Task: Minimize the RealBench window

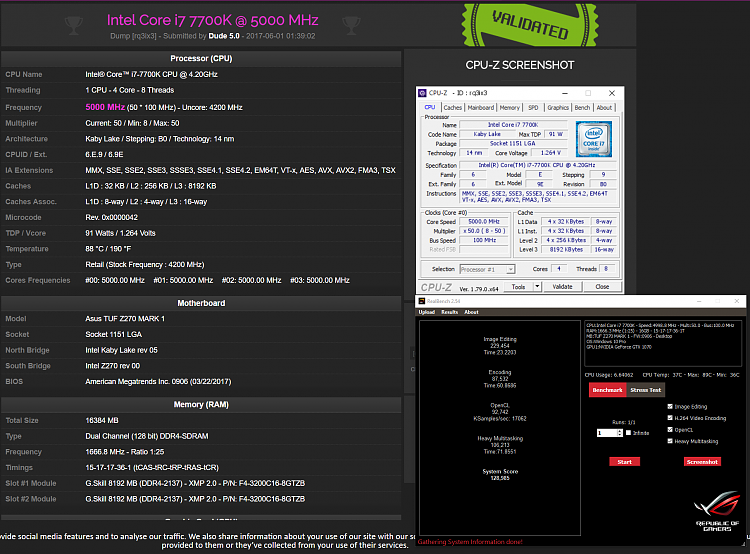Action: coord(699,301)
